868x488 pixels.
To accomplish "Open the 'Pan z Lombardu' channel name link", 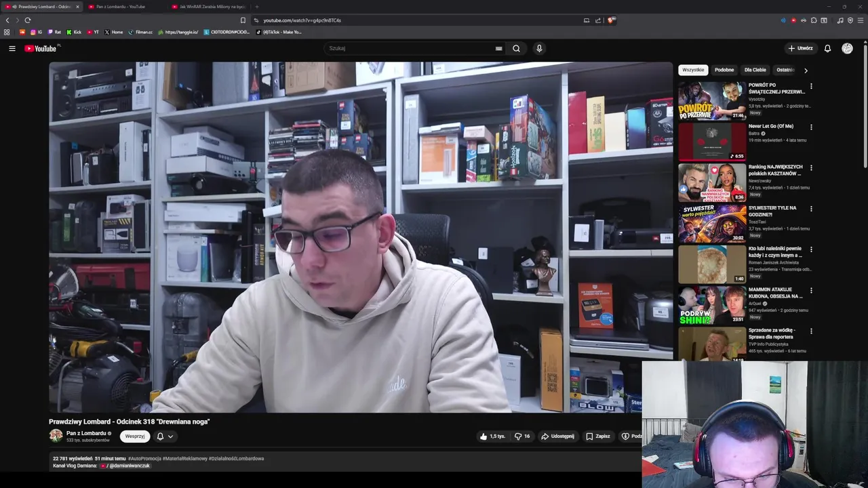I will pyautogui.click(x=86, y=433).
